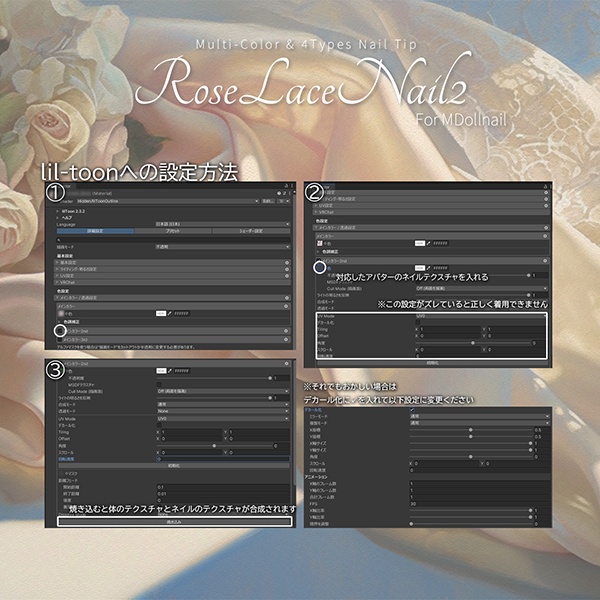Expand 色調補正 foldout in panel 1
The height and width of the screenshot is (600, 600).
point(60,322)
